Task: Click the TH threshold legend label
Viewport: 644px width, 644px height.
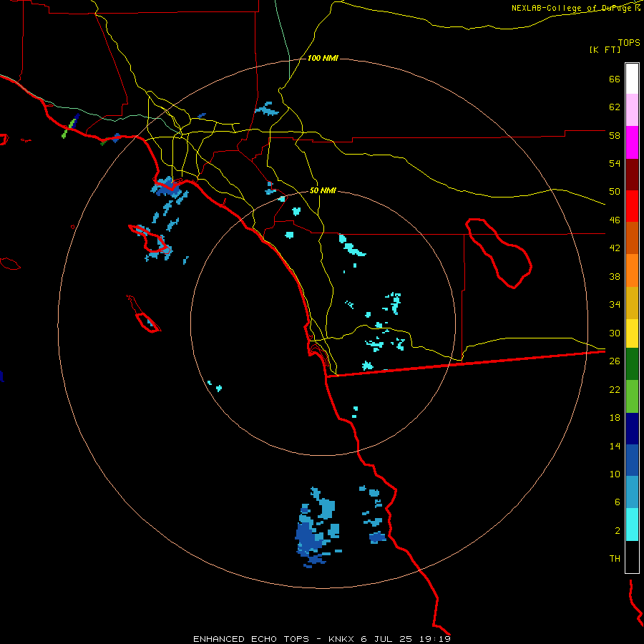Action: (x=615, y=559)
